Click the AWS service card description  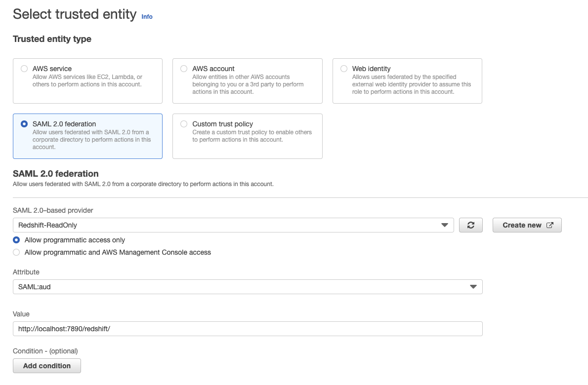coord(87,80)
